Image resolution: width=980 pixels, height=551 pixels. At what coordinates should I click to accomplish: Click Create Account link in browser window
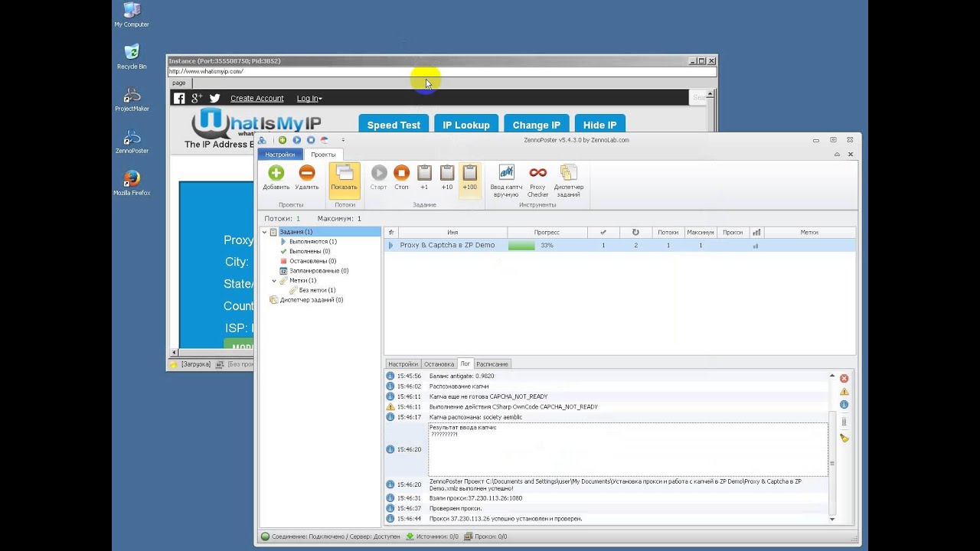coord(257,99)
